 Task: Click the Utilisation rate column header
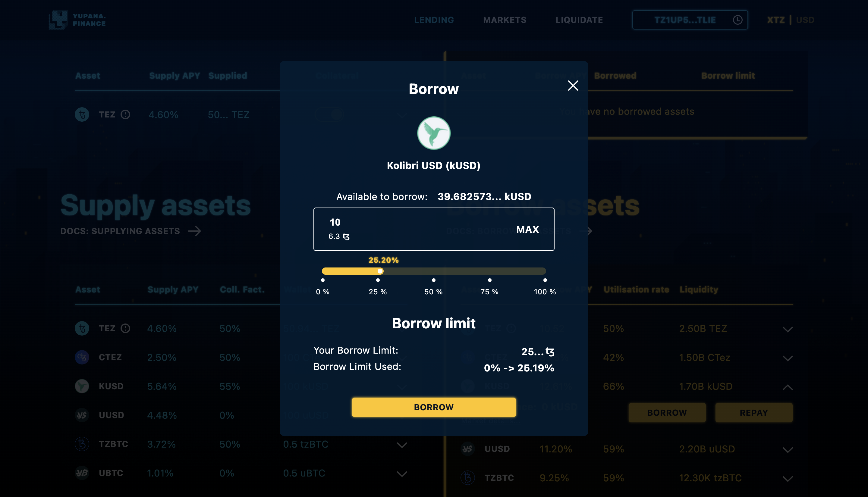pyautogui.click(x=636, y=289)
